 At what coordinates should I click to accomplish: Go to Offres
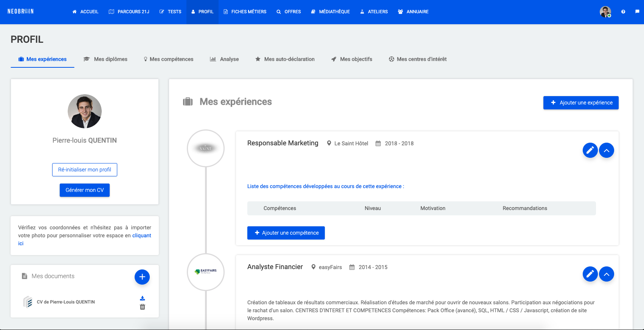289,12
